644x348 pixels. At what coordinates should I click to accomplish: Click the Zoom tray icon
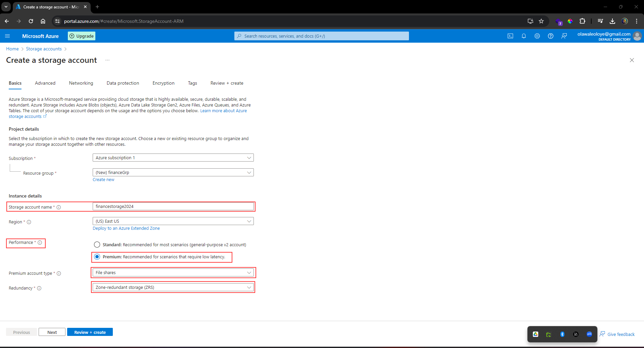pos(589,334)
